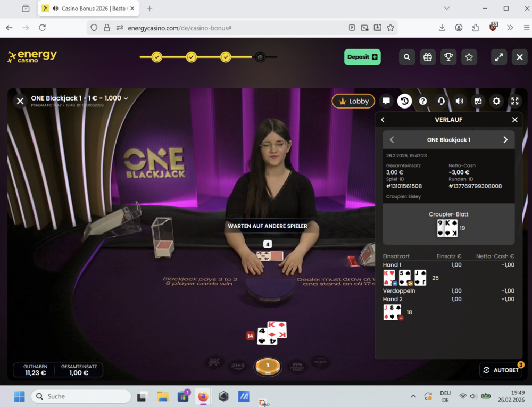
Task: Open the gift box promotions icon
Action: coord(428,57)
